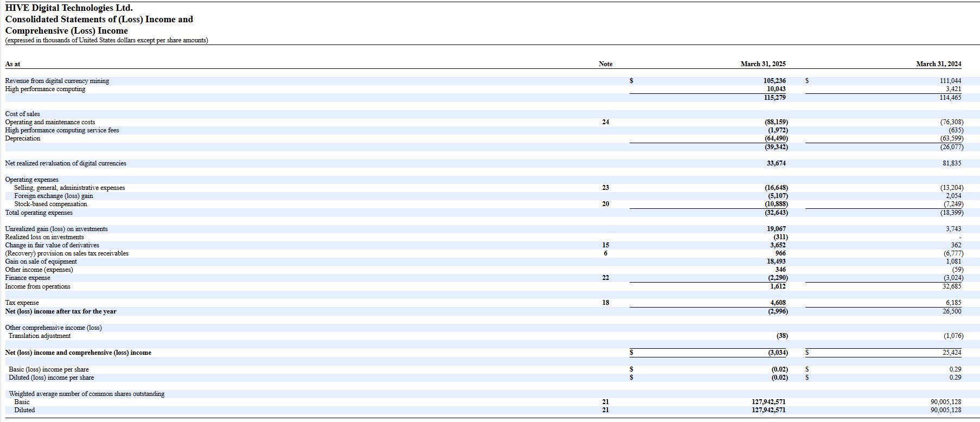The image size is (980, 422).
Task: Click note reference 22
Action: [605, 278]
